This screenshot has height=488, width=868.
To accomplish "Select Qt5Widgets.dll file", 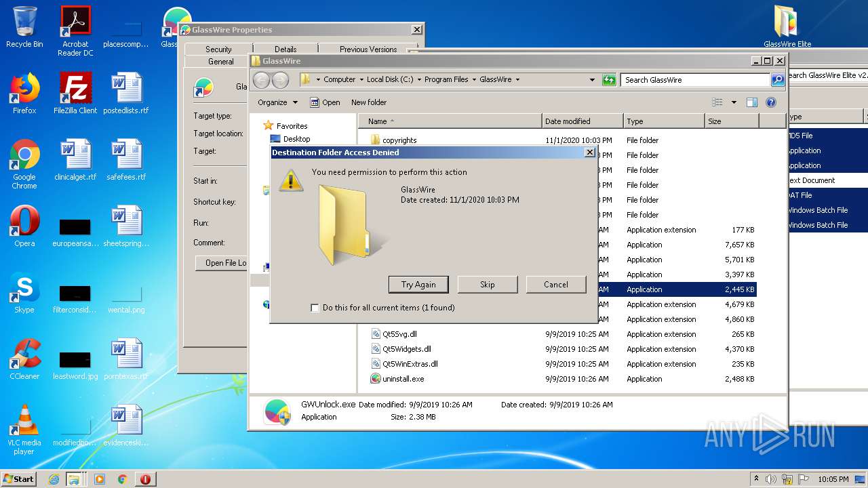I will click(x=558, y=349).
